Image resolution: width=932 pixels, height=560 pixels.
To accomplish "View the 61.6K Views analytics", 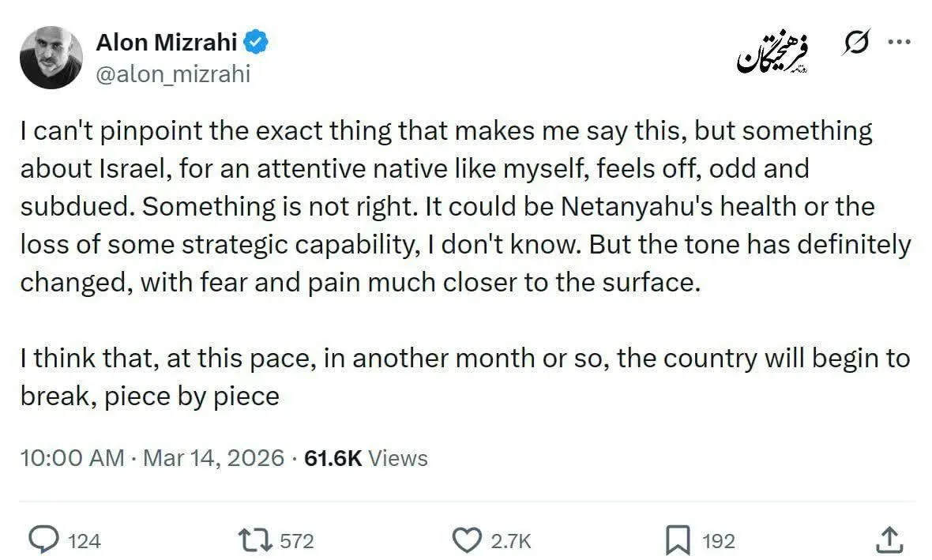I will click(x=366, y=458).
